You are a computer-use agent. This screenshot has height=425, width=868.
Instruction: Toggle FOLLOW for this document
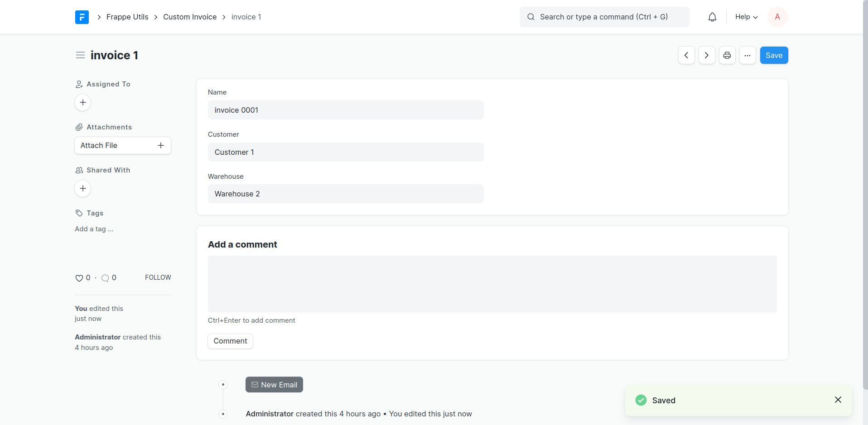158,277
